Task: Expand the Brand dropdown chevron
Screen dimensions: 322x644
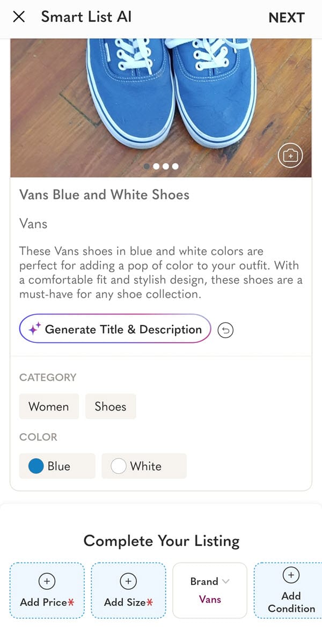Action: click(225, 581)
